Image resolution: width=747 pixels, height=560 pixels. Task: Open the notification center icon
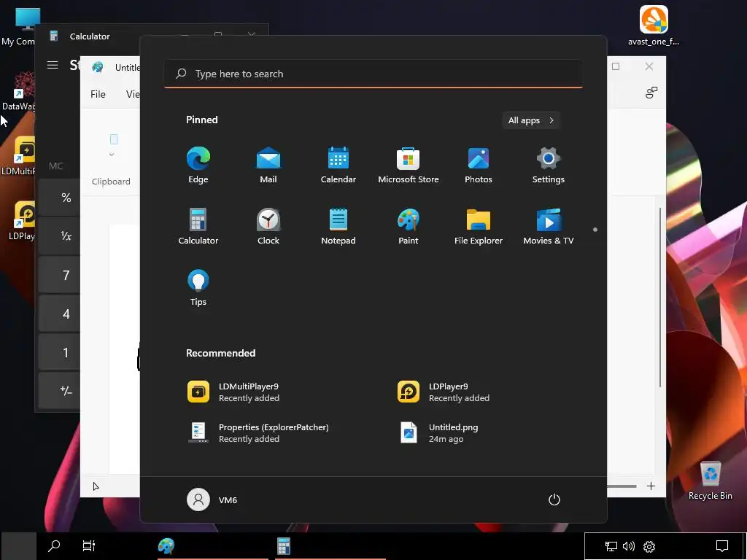[x=722, y=546]
